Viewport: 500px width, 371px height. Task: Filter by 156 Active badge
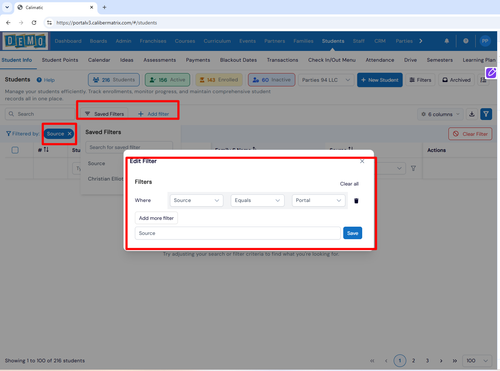point(168,80)
